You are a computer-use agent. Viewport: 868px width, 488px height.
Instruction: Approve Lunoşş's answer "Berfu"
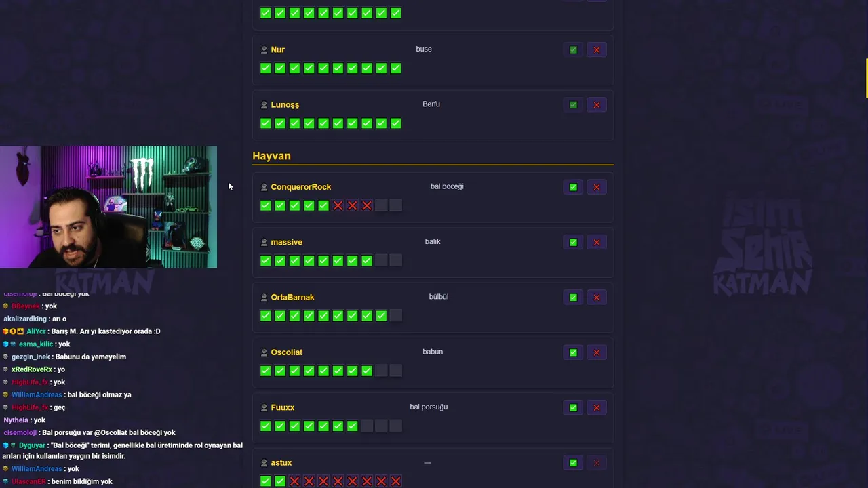(573, 105)
